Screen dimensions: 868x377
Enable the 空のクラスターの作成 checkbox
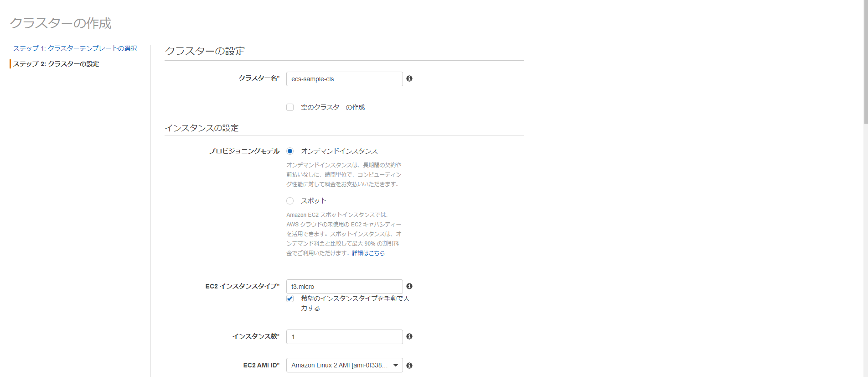click(x=290, y=107)
